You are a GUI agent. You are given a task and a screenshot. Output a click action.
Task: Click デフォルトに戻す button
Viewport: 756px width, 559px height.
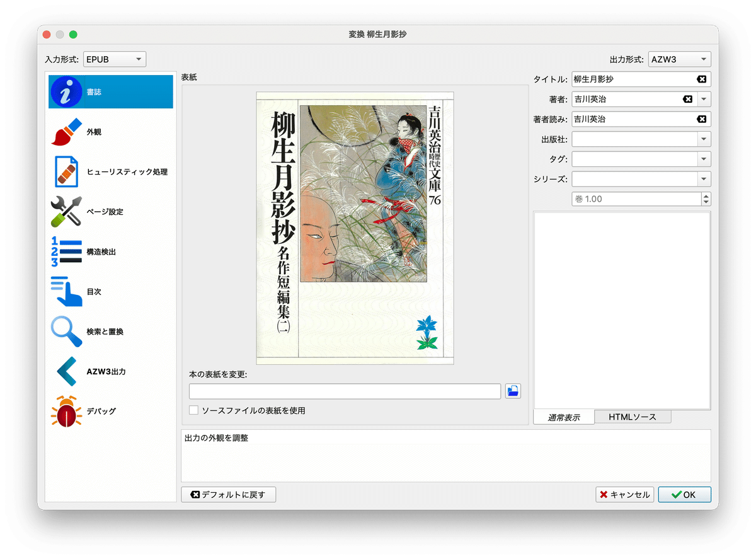click(x=228, y=495)
